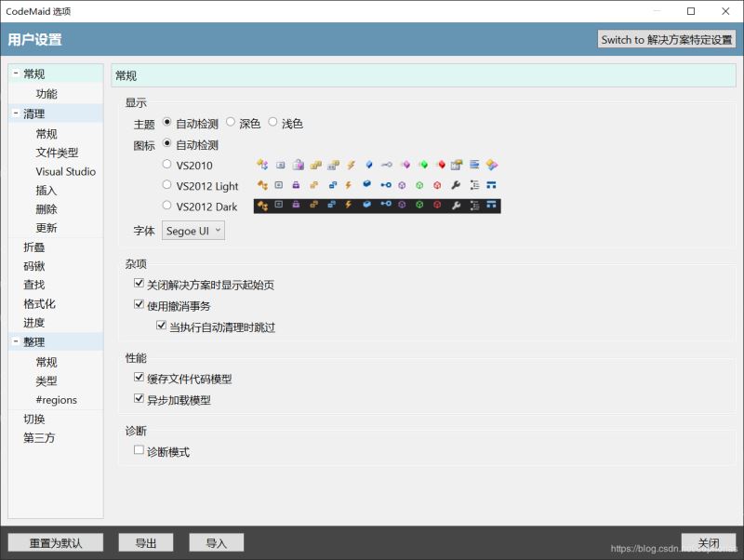Screen dimensions: 744x560
Task: Select the wrench options icon in VS2012 Light row
Action: (x=455, y=185)
